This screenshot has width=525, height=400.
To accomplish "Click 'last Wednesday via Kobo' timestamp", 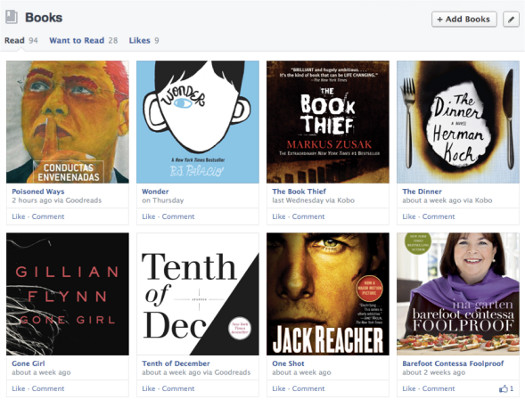I will coord(313,201).
